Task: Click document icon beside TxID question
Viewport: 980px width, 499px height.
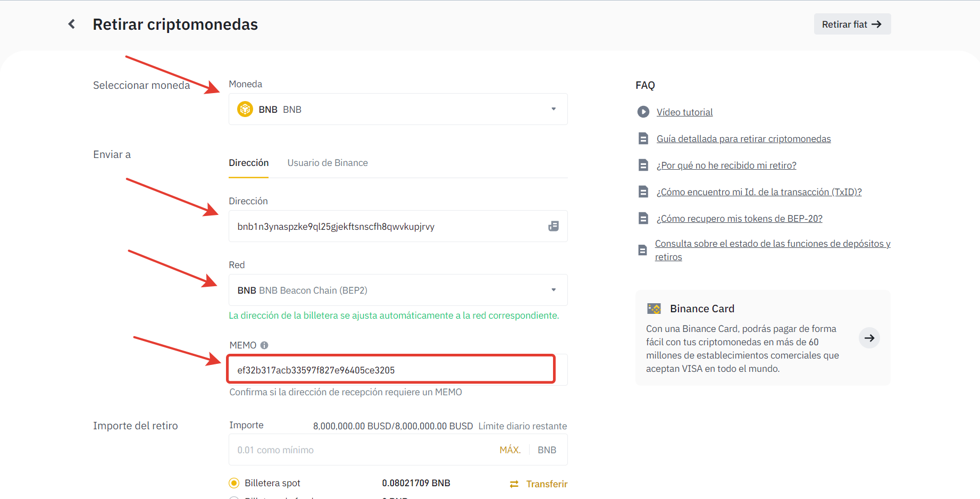Action: coord(643,192)
